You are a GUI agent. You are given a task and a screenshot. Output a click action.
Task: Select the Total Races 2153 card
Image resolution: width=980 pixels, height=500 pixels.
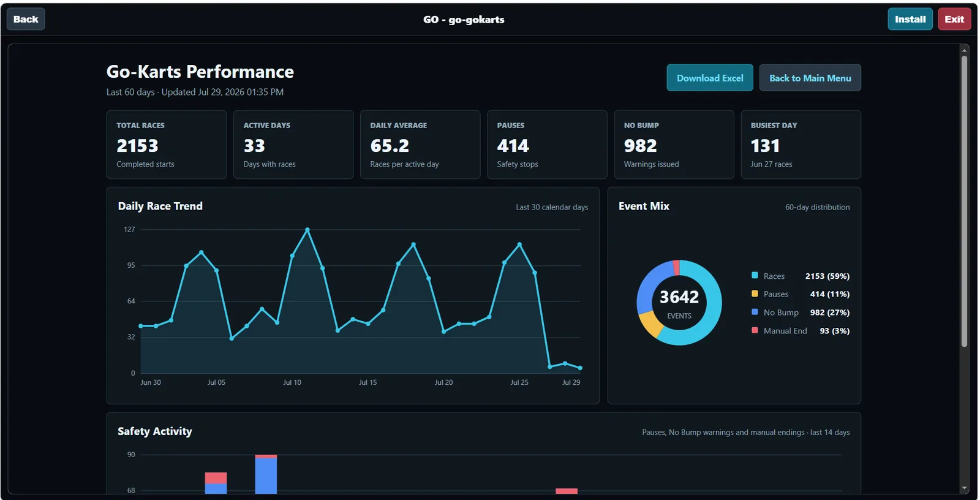[167, 145]
